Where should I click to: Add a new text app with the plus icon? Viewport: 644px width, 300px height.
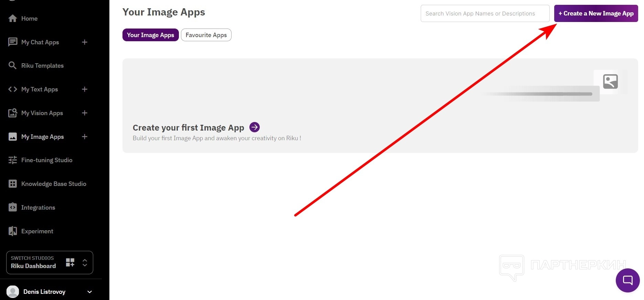click(x=85, y=89)
